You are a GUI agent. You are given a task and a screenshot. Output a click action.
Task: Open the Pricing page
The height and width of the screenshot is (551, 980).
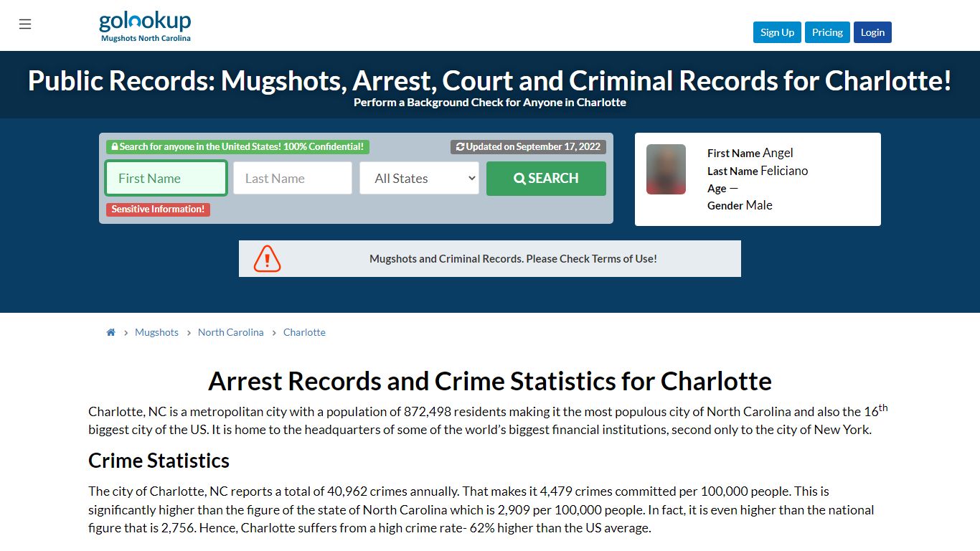827,32
